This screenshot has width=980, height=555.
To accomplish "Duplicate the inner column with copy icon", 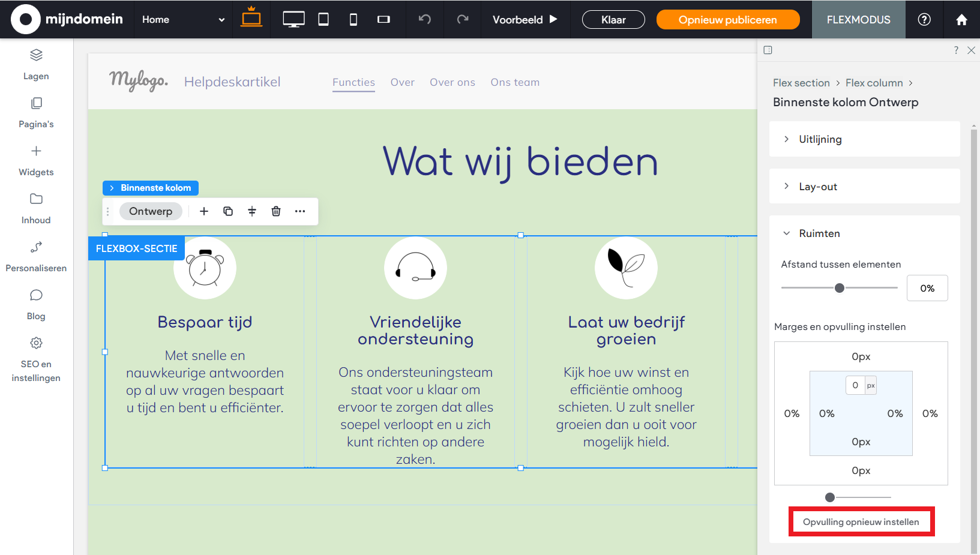I will point(228,211).
